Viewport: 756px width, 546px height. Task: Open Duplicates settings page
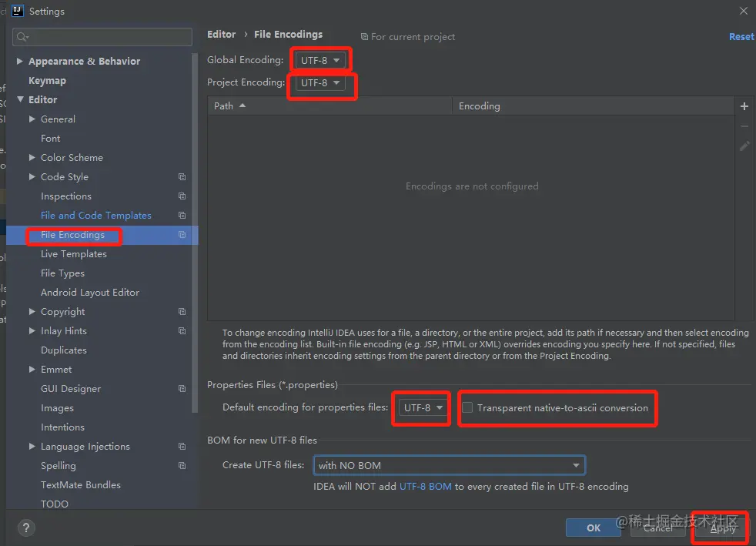(x=64, y=350)
